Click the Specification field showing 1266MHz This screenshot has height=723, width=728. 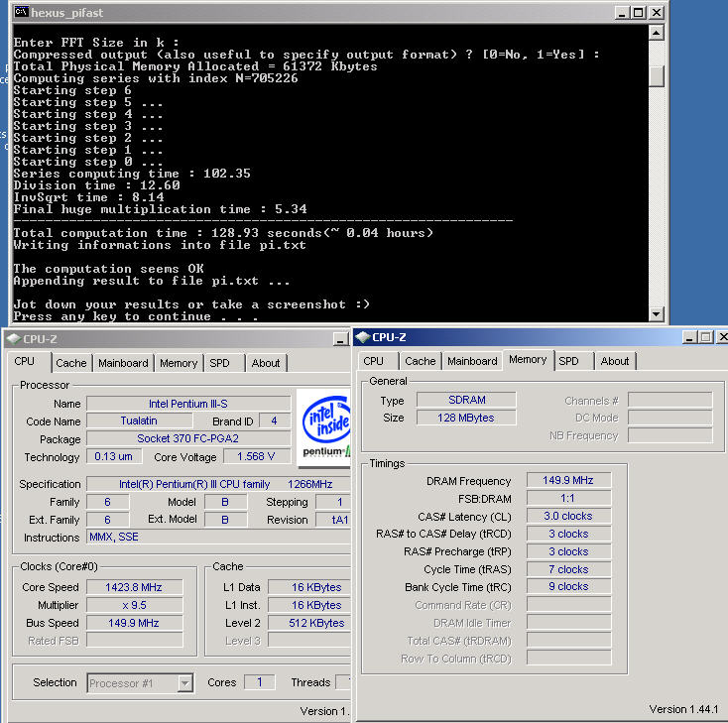[x=218, y=484]
